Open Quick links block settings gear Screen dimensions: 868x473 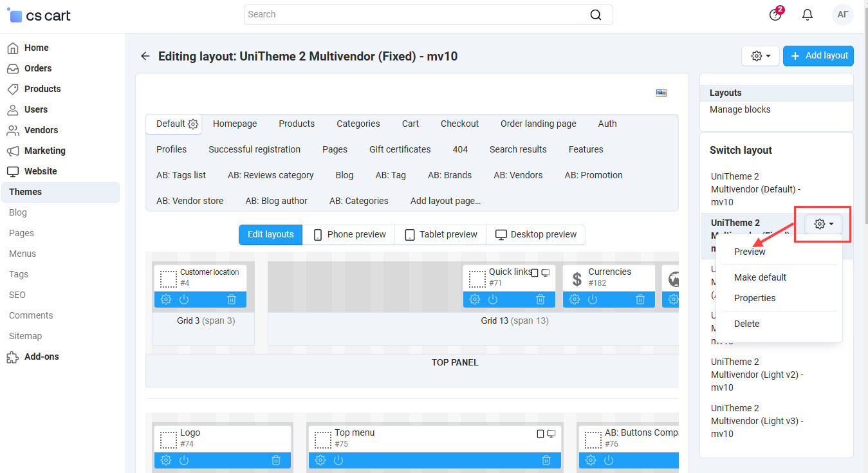click(475, 299)
